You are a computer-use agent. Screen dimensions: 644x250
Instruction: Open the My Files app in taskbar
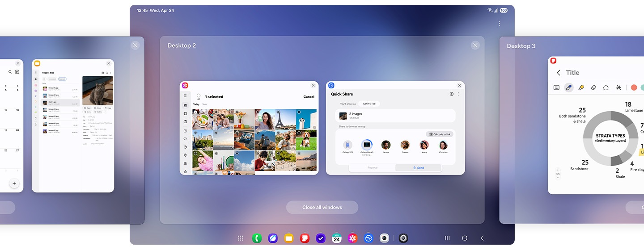(x=289, y=238)
